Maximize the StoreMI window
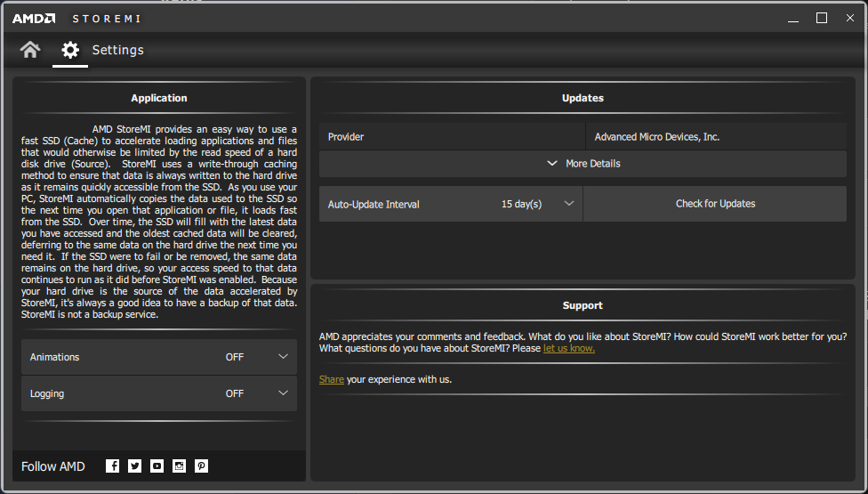 click(x=822, y=19)
